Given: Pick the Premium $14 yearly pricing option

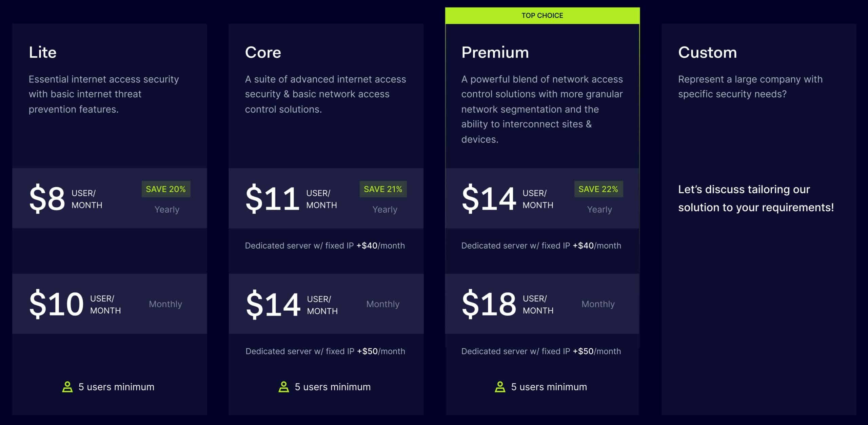Looking at the screenshot, I should point(542,198).
